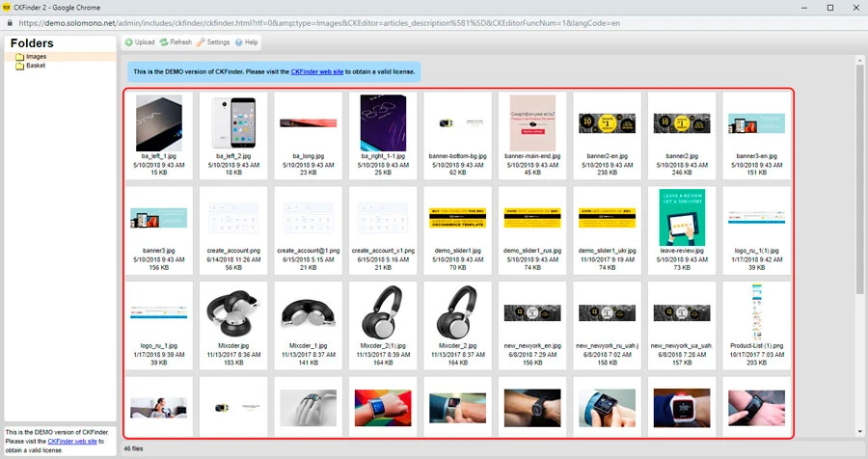Click the Images folder icon
This screenshot has width=868, height=459.
[19, 57]
